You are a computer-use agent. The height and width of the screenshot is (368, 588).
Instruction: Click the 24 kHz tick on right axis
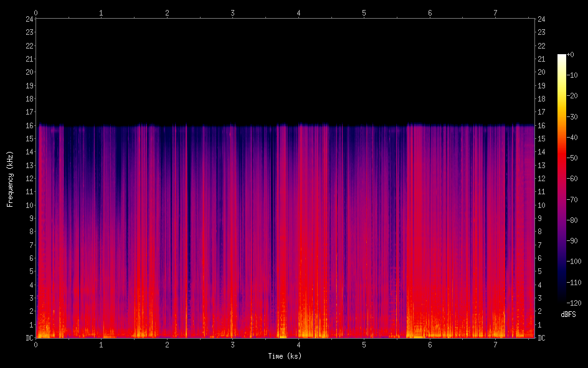542,19
